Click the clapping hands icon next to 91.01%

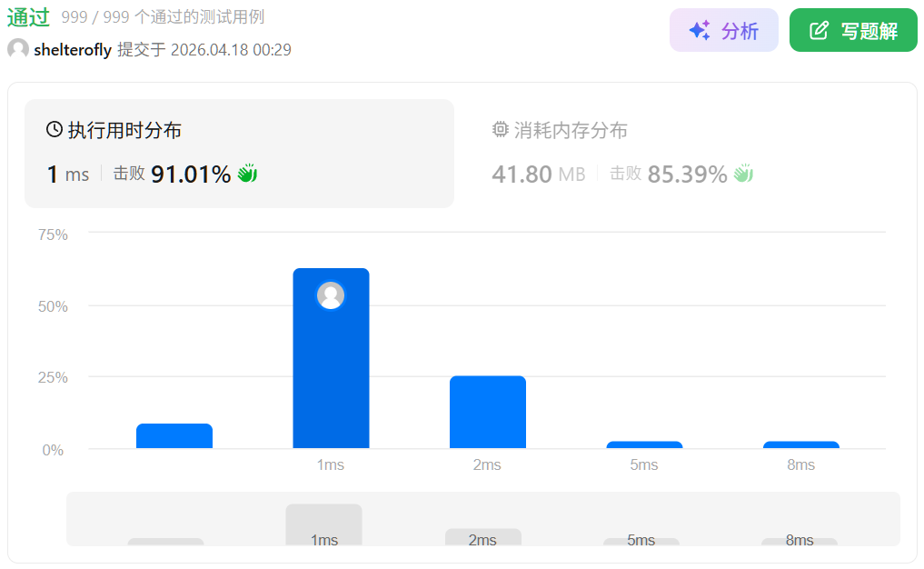[x=247, y=173]
